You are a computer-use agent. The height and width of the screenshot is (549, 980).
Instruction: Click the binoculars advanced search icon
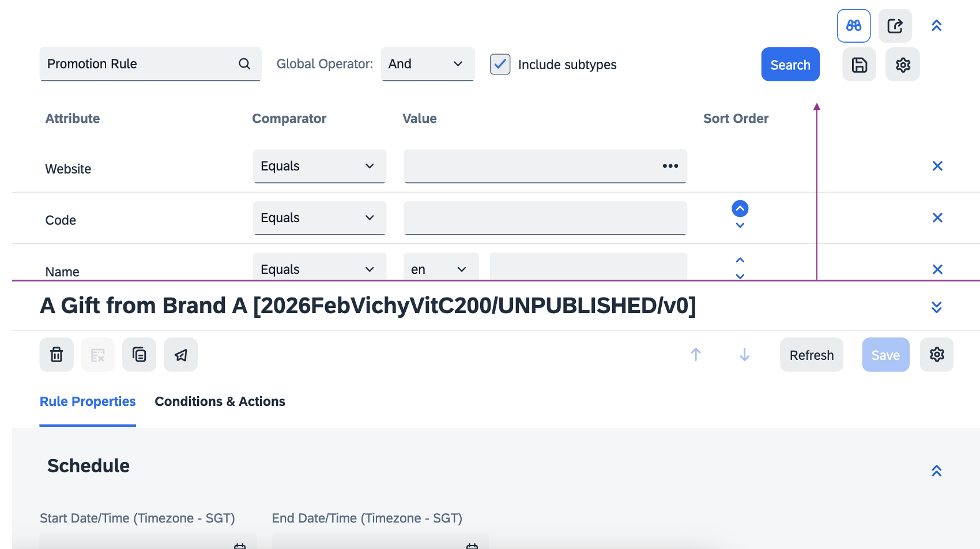click(853, 26)
